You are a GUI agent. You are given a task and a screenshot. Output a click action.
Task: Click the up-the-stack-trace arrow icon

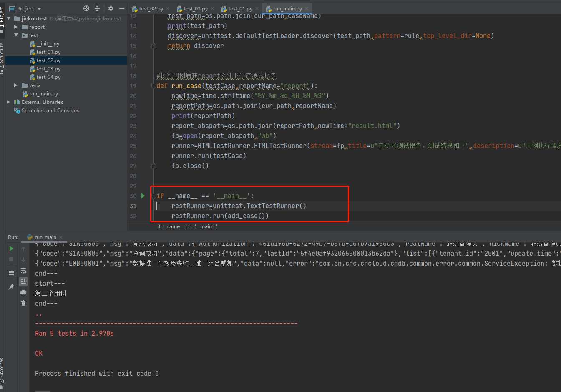point(23,249)
